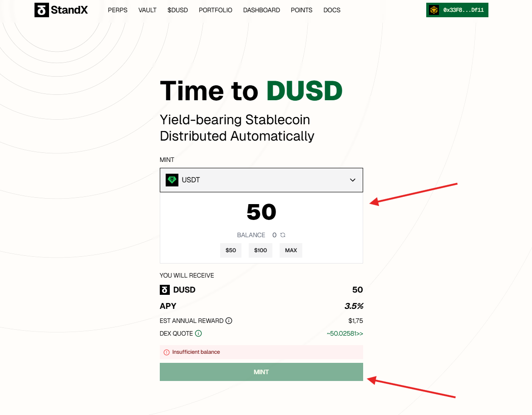532x415 pixels.
Task: Click the green MINT button
Action: point(261,372)
